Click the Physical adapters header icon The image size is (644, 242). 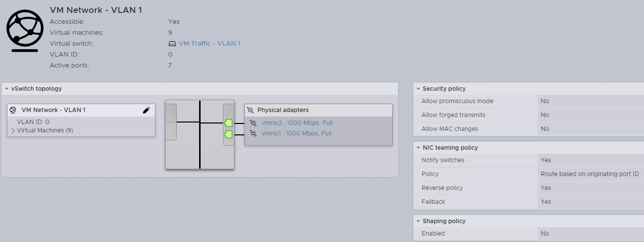250,110
